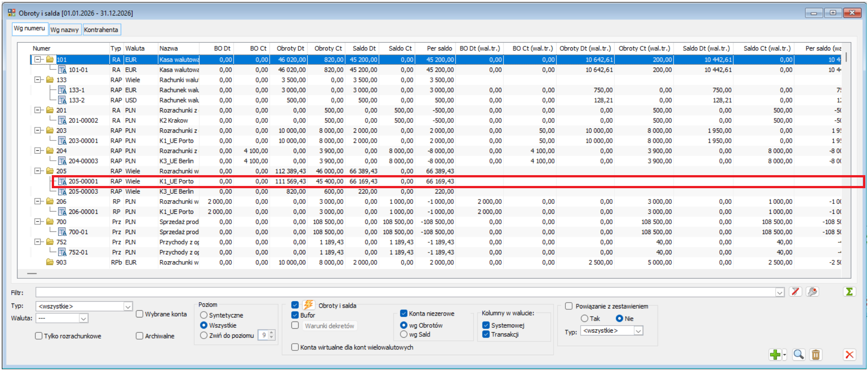Click the green plus add account icon

click(x=775, y=355)
